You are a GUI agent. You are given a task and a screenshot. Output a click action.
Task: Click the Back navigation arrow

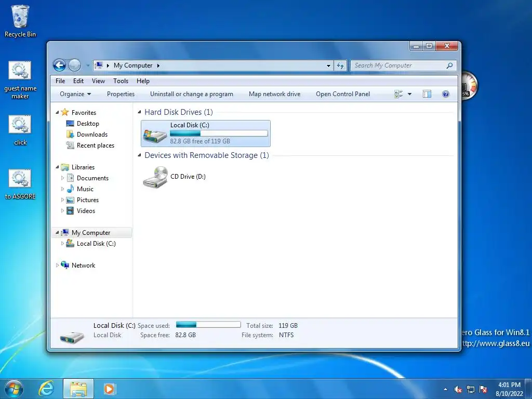click(x=59, y=65)
